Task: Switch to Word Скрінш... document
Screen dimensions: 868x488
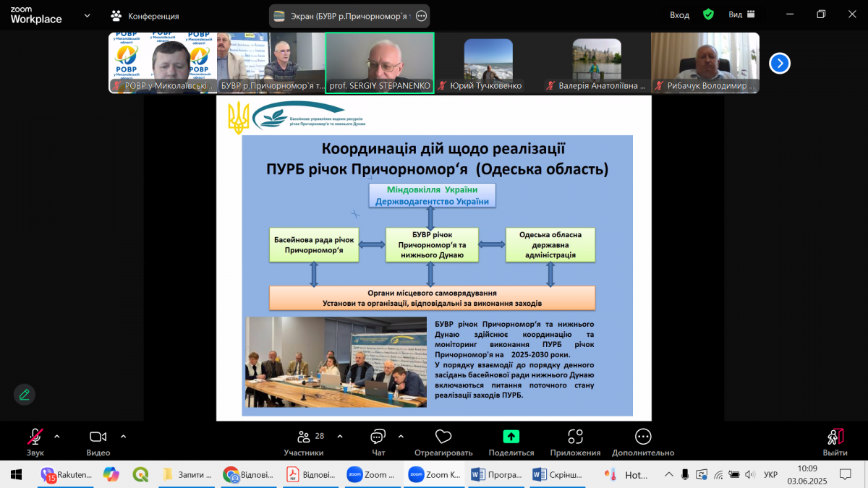Action: 558,474
